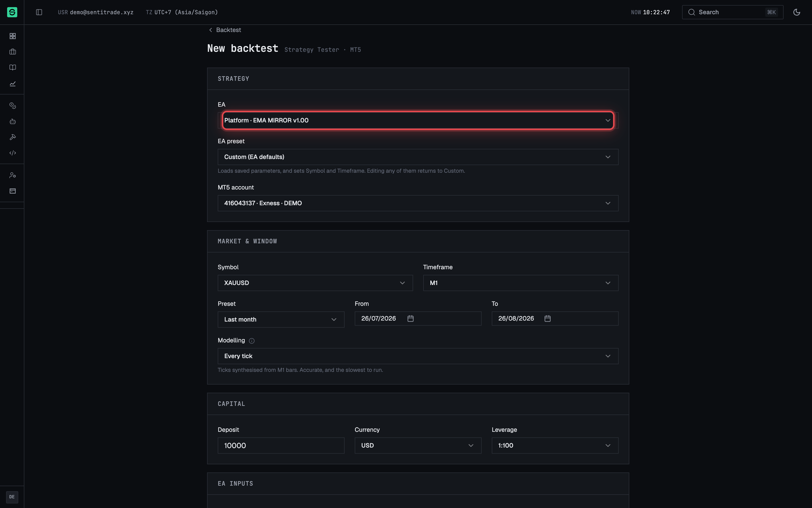
Task: Open the hammer tool icon in sidebar
Action: 13,137
